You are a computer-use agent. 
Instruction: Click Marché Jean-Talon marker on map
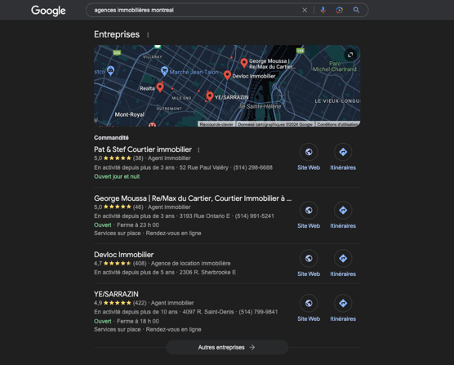(x=164, y=71)
